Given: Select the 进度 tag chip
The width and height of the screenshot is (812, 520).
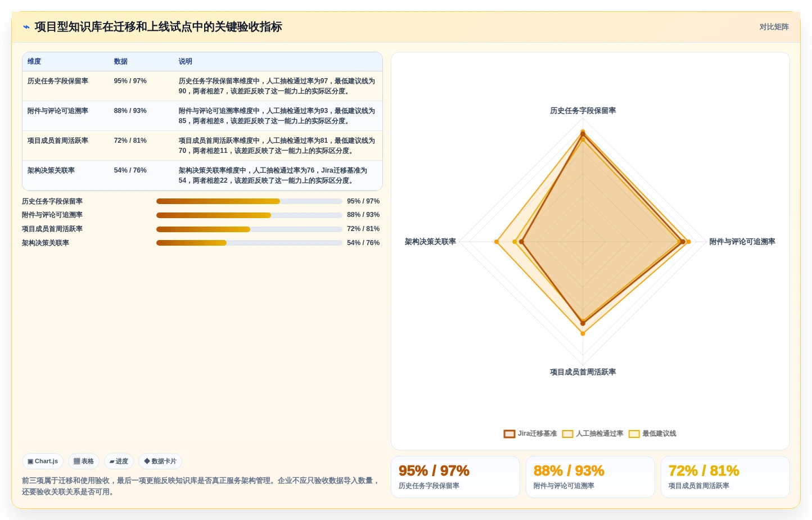Looking at the screenshot, I should pos(119,462).
